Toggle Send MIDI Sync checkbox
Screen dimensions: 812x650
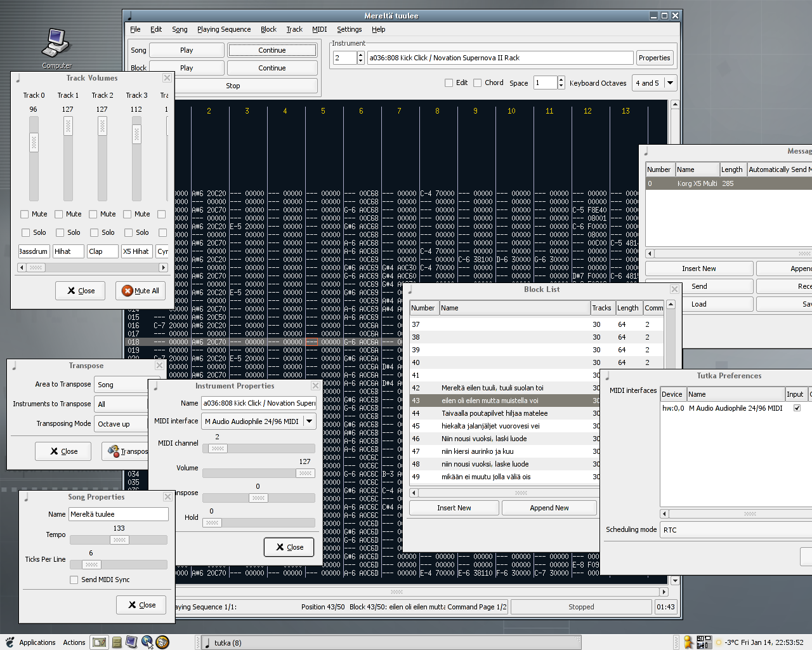(x=74, y=580)
